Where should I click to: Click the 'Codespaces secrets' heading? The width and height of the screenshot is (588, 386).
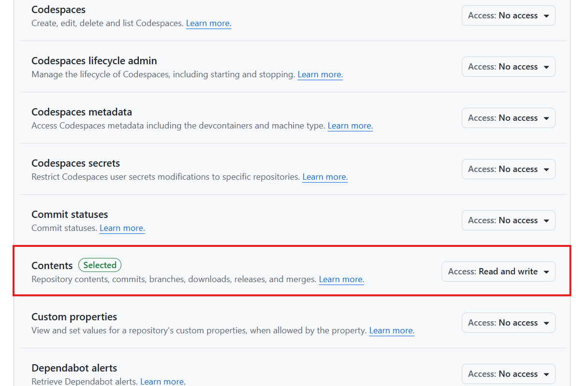[76, 163]
